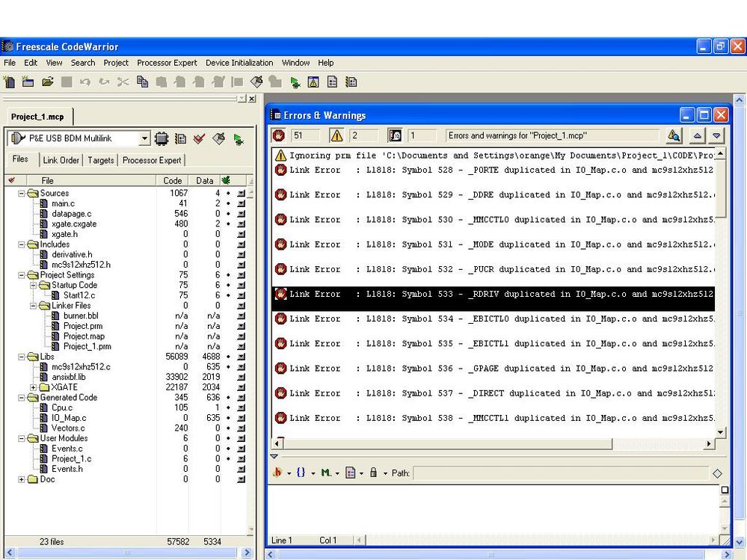Select IO_Map.c in Generated Code
The image size is (747, 560).
coord(69,418)
